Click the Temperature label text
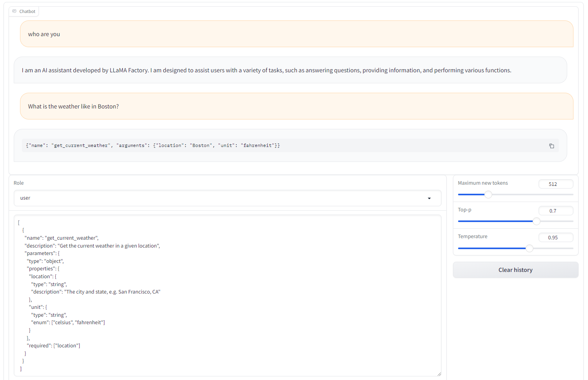Viewport: 588px width, 380px height. click(473, 237)
